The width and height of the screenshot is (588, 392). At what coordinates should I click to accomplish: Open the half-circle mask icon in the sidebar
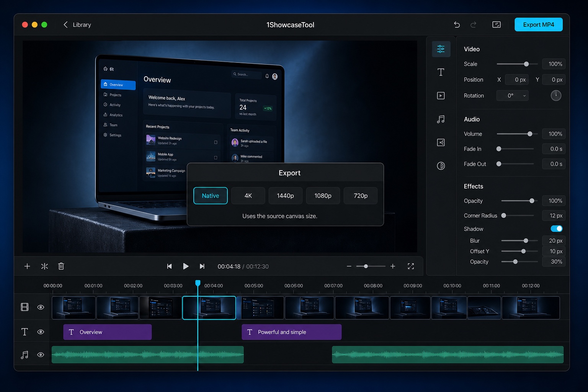[441, 166]
